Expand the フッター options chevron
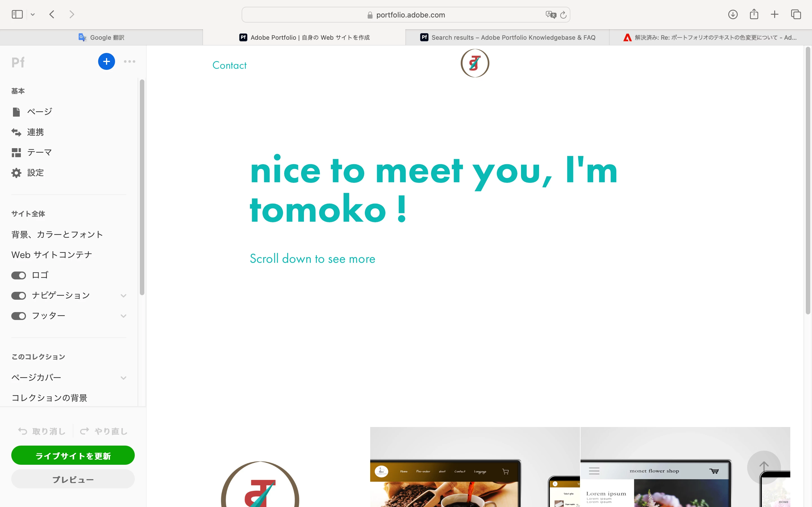This screenshot has width=812, height=507. point(123,316)
